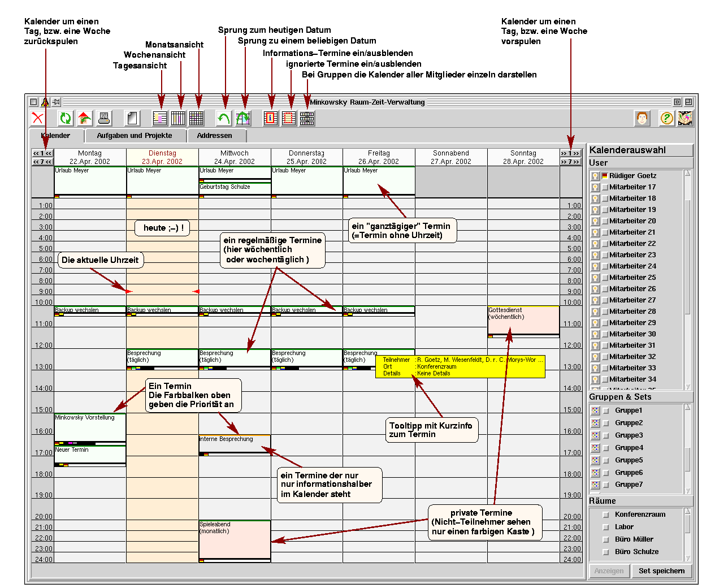This screenshot has width=702, height=588.
Task: Go forward one day with >> 1 >> button
Action: coord(570,153)
